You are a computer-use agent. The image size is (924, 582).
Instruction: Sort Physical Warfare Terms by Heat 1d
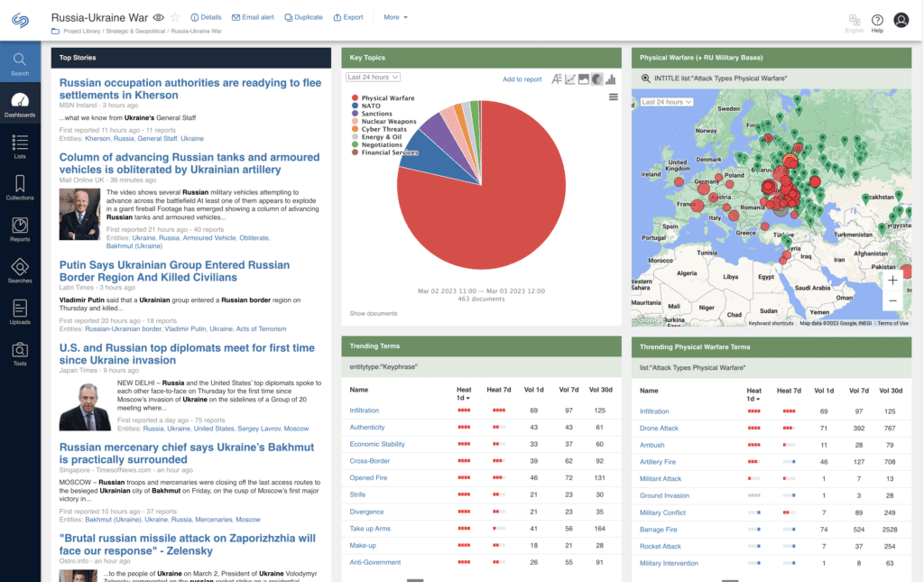pos(753,394)
